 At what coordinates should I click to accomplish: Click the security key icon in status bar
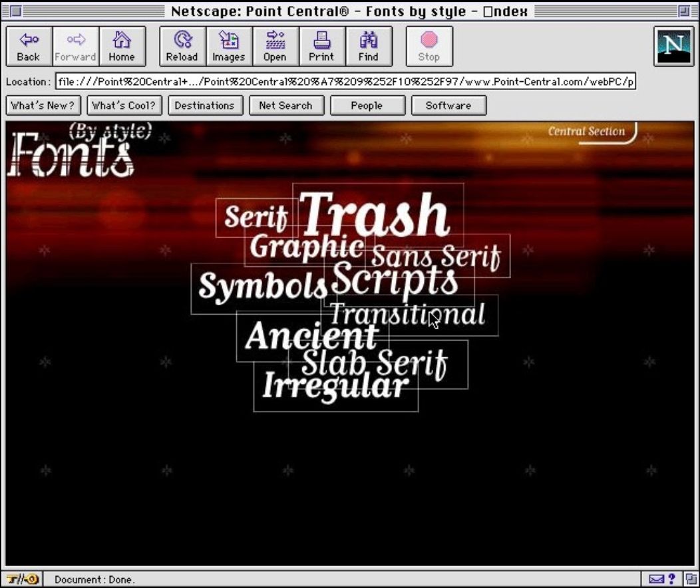coord(23,579)
